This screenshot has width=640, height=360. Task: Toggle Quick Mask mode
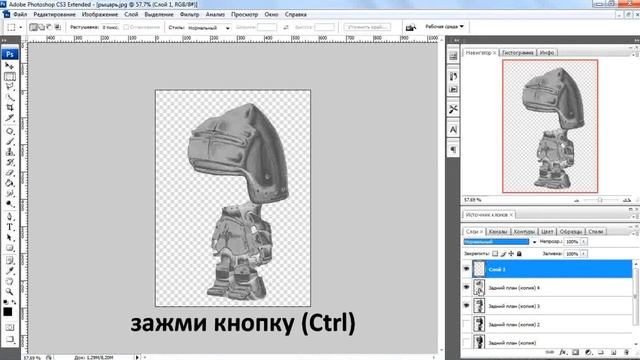tap(9, 328)
